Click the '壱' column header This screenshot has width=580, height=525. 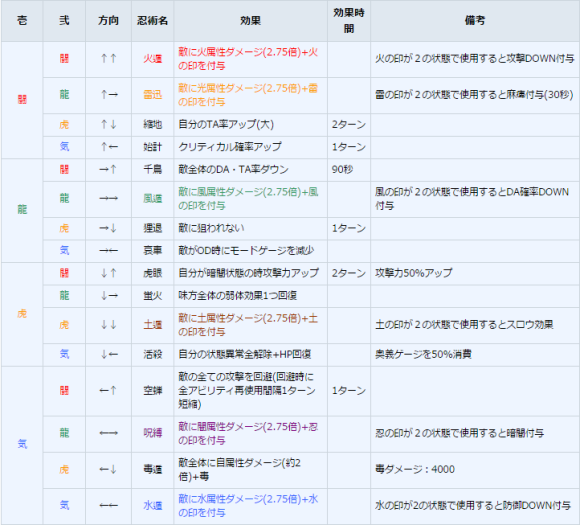click(x=22, y=20)
